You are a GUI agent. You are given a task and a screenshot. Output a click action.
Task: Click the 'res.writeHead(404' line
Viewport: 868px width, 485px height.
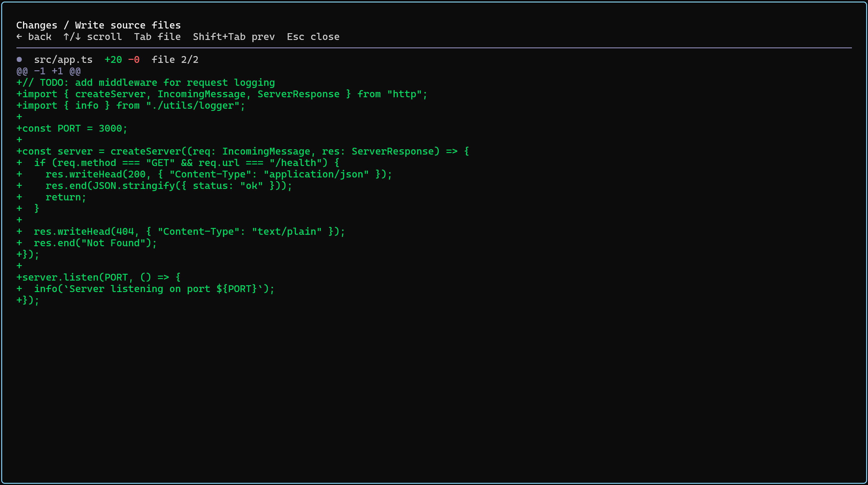pos(180,232)
